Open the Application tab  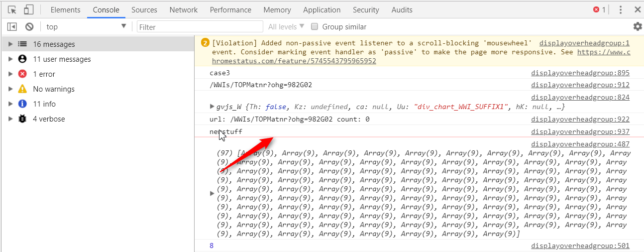tap(322, 9)
